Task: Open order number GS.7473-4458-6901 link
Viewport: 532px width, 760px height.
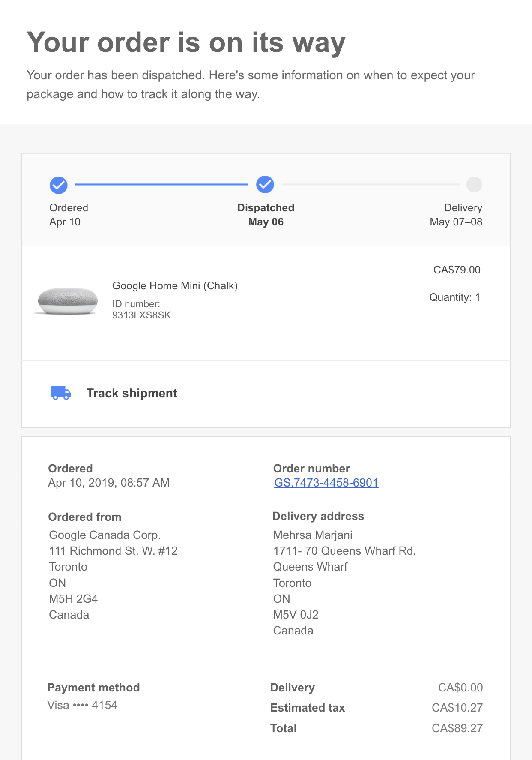Action: (x=326, y=483)
